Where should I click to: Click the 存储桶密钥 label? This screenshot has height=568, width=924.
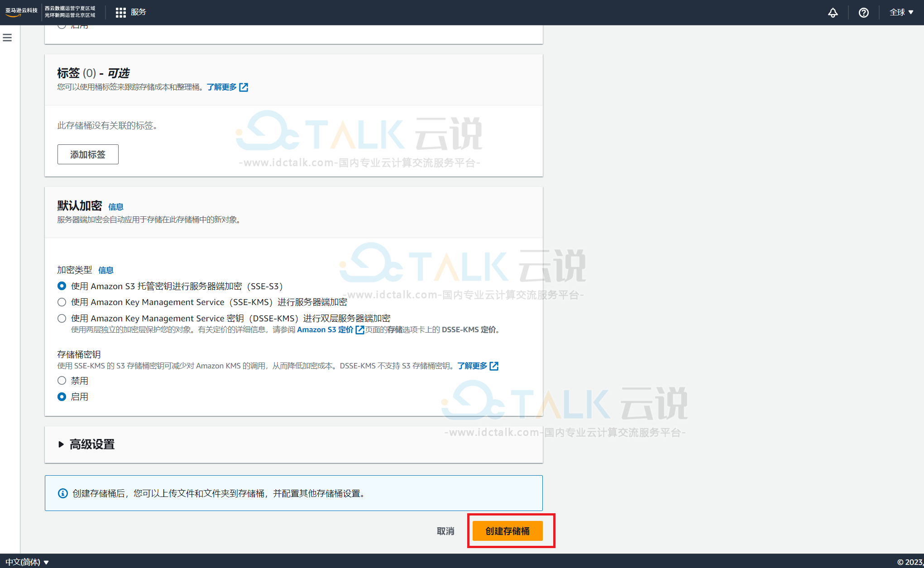pyautogui.click(x=79, y=354)
